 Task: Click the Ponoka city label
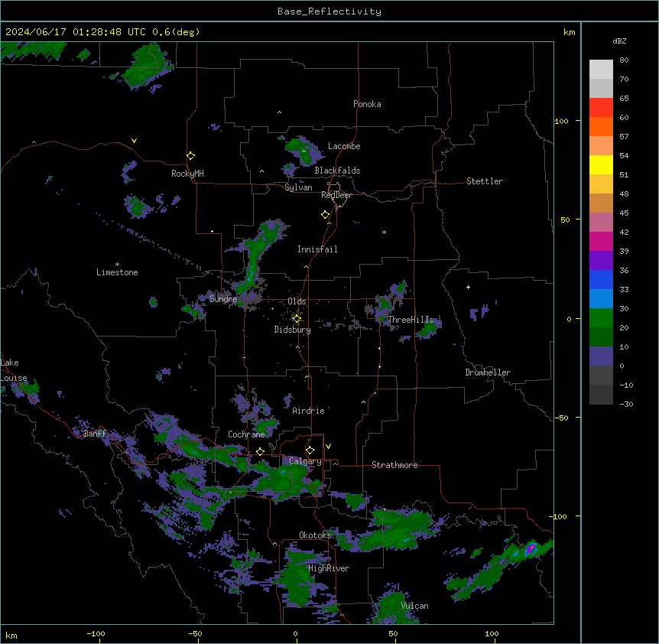367,104
